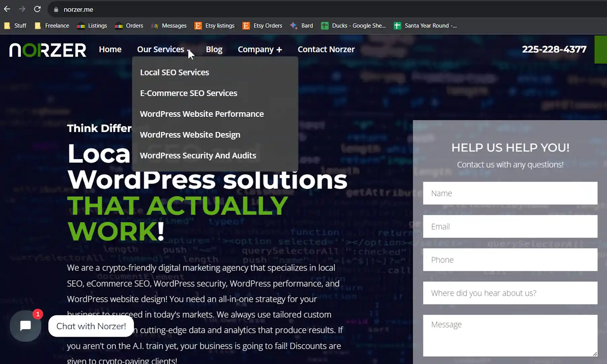Open the Listings bookmark

click(92, 26)
